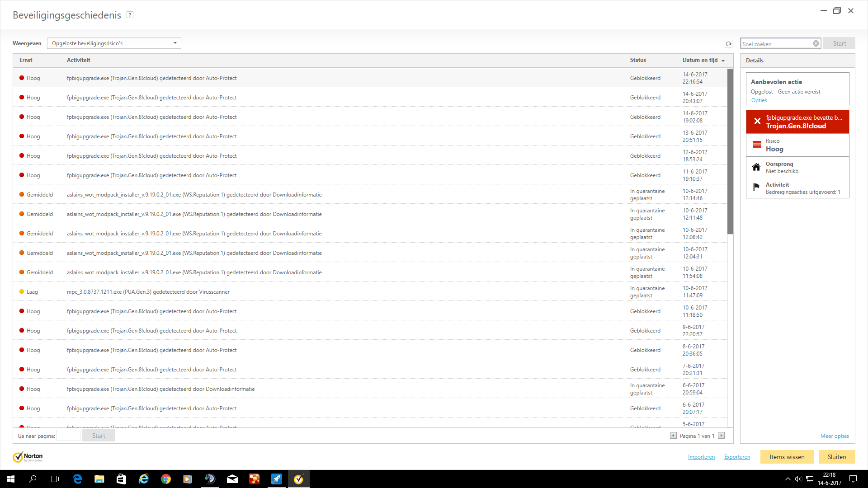Click the Norton logo at bottom left
The height and width of the screenshot is (488, 868).
28,457
